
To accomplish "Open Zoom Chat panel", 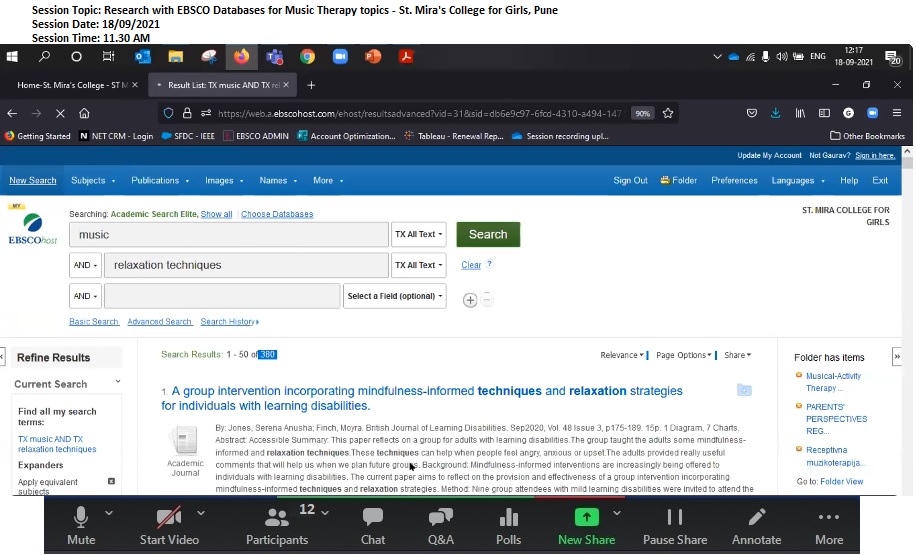I will click(373, 526).
